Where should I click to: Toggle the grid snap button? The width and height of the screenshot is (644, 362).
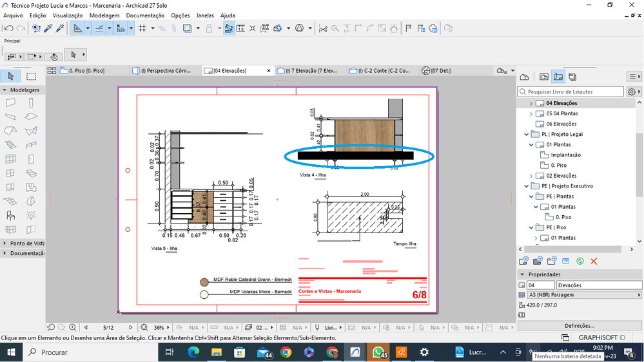click(x=142, y=28)
